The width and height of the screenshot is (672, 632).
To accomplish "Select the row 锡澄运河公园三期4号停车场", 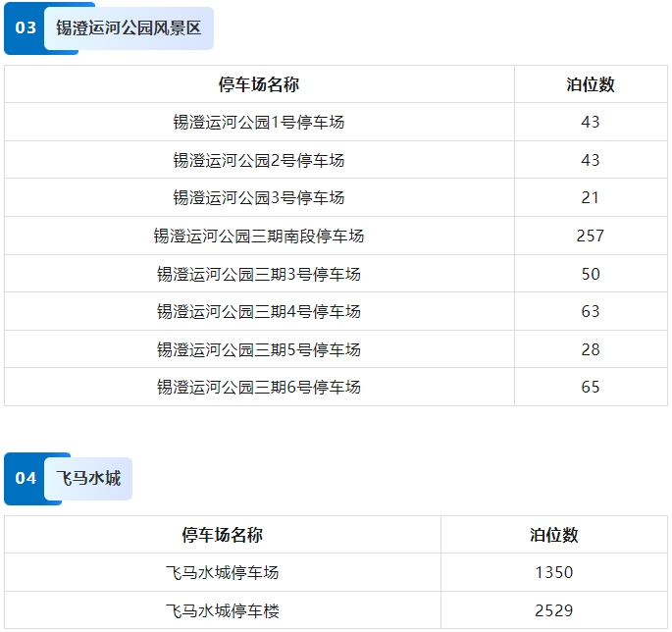I will click(x=336, y=311).
